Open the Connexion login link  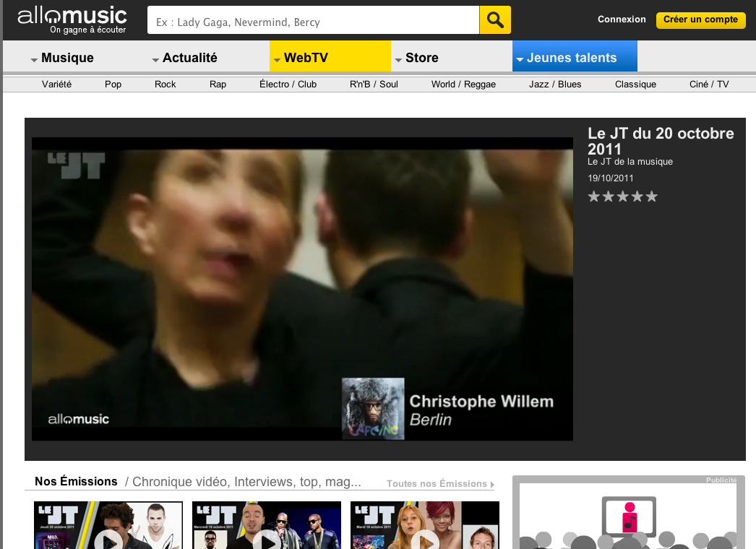pos(622,20)
